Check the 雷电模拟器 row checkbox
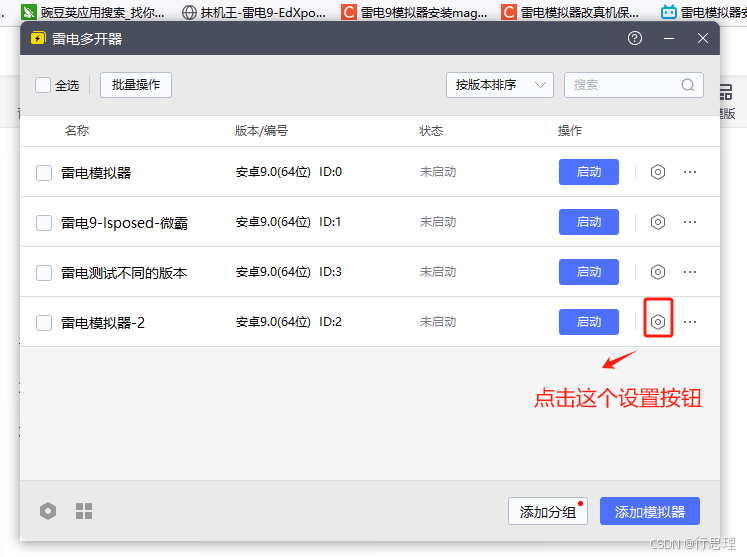Viewport: 747px width, 557px height. [x=44, y=172]
